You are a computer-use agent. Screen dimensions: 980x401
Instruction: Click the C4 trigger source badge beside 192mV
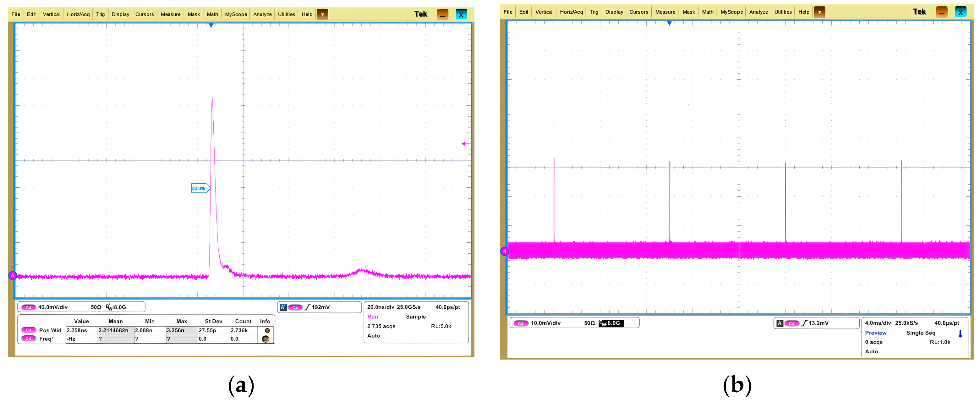295,307
